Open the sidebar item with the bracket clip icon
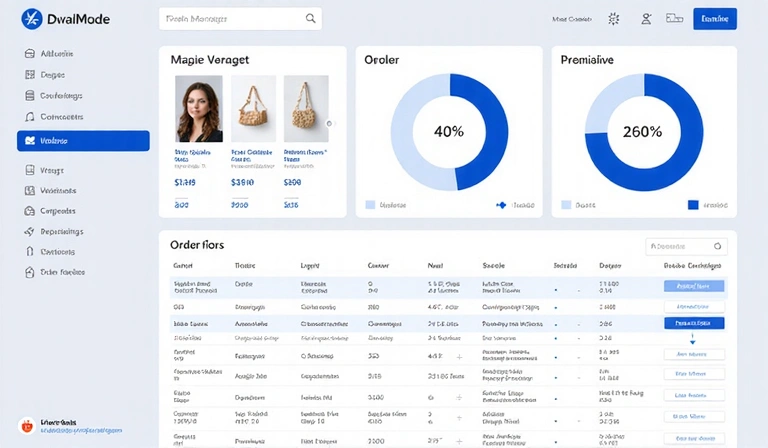Viewport: 768px width, 448px height. [50, 252]
